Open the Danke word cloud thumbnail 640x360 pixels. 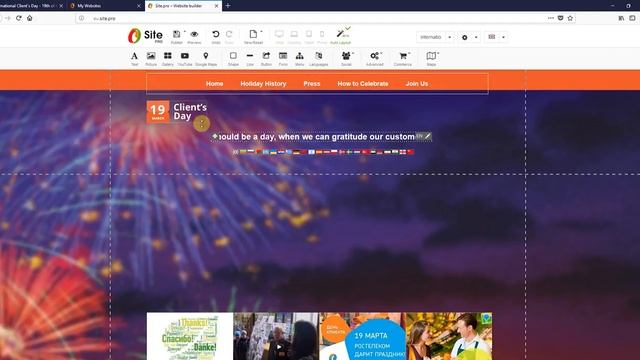coord(190,336)
